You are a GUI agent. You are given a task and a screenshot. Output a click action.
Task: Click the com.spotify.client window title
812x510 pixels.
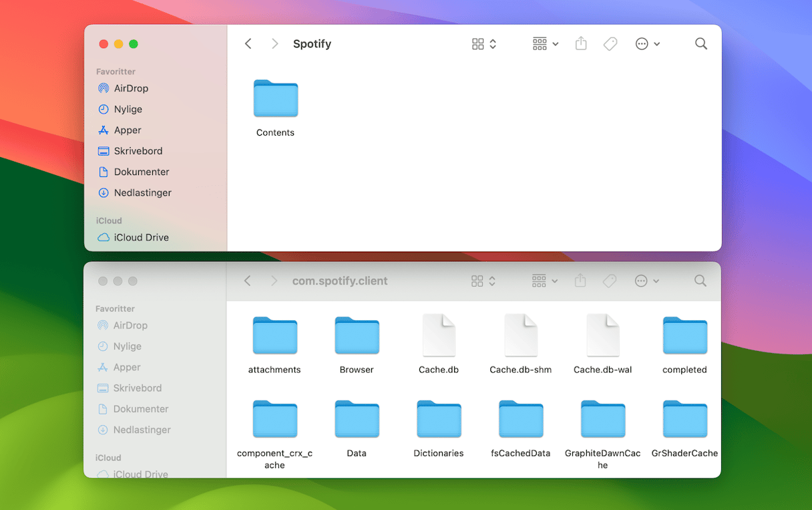click(x=340, y=281)
